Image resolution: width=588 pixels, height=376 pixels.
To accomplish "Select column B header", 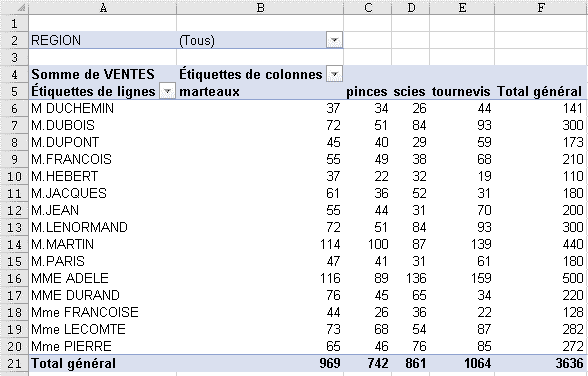I will tap(260, 7).
